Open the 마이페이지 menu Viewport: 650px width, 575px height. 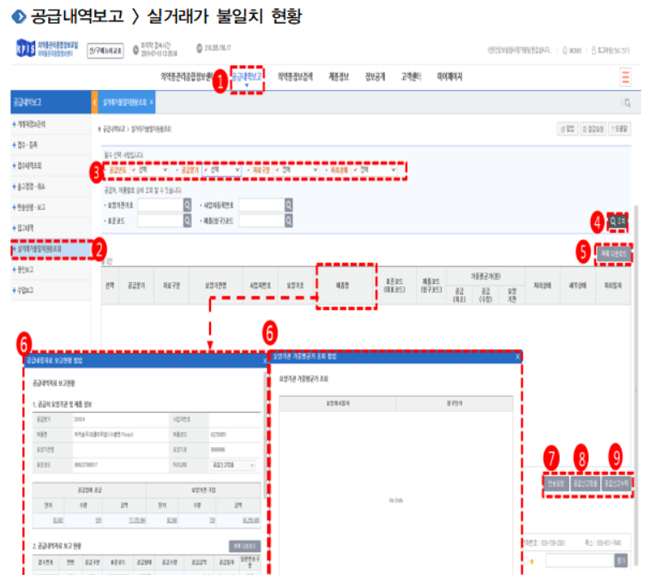(x=449, y=77)
